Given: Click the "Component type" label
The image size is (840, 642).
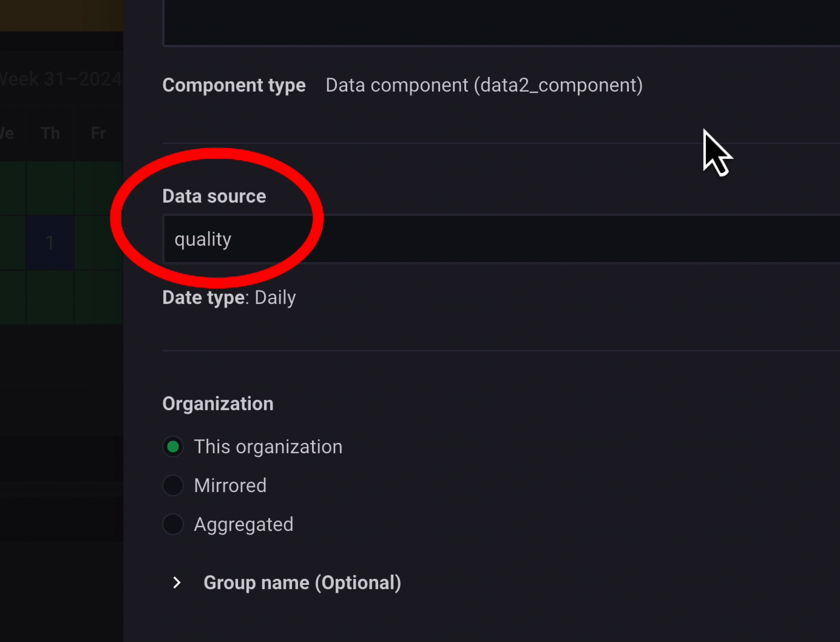Looking at the screenshot, I should 234,86.
